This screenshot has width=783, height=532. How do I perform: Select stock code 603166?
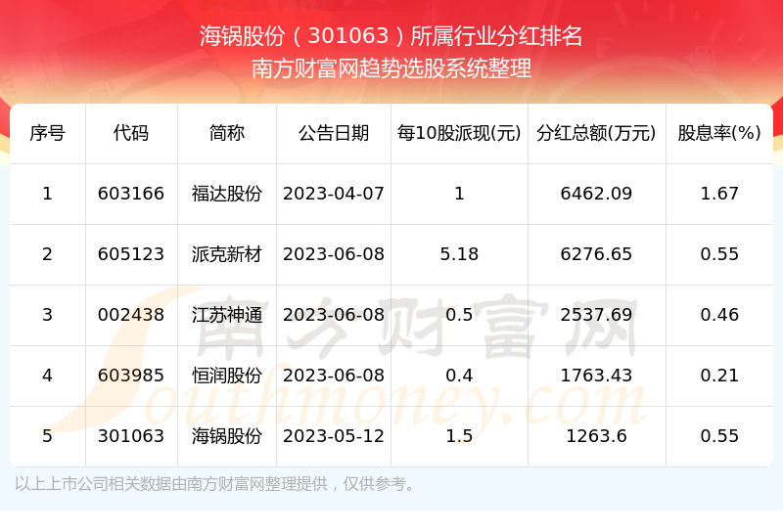[131, 194]
